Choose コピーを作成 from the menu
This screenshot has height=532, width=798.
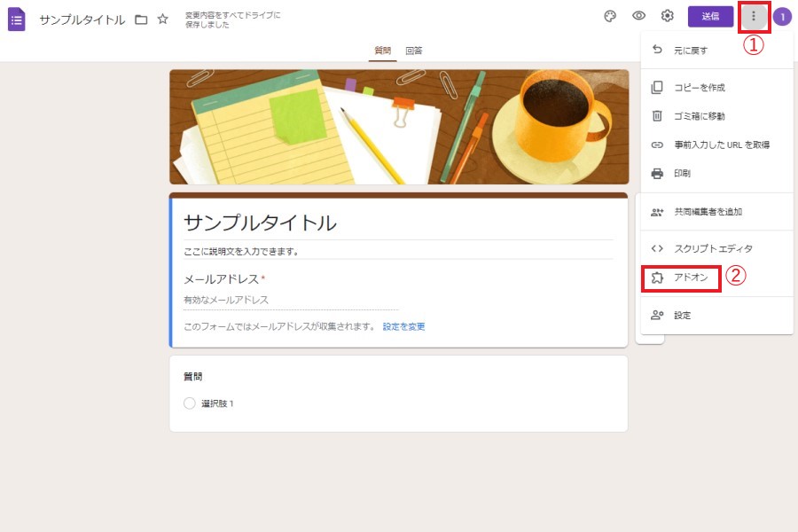pyautogui.click(x=700, y=88)
